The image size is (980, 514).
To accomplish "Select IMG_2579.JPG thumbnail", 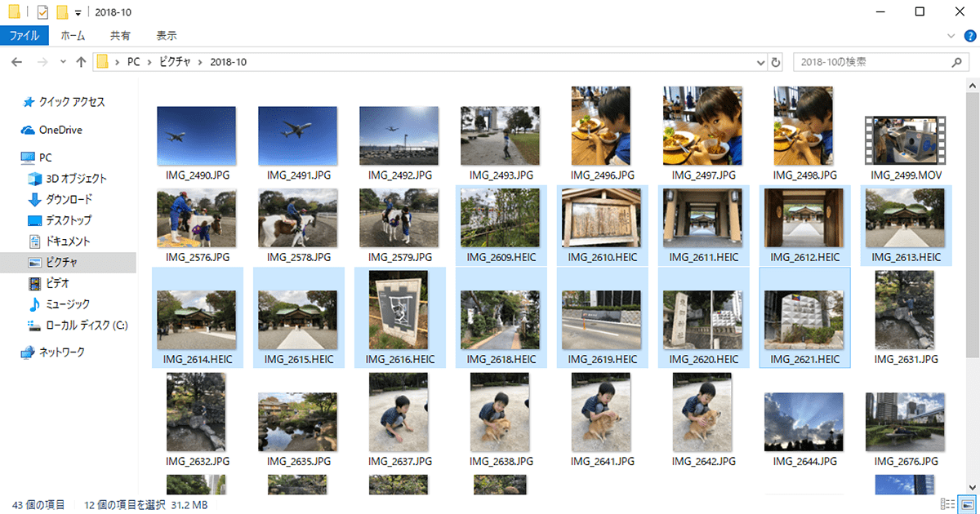I will pyautogui.click(x=399, y=219).
